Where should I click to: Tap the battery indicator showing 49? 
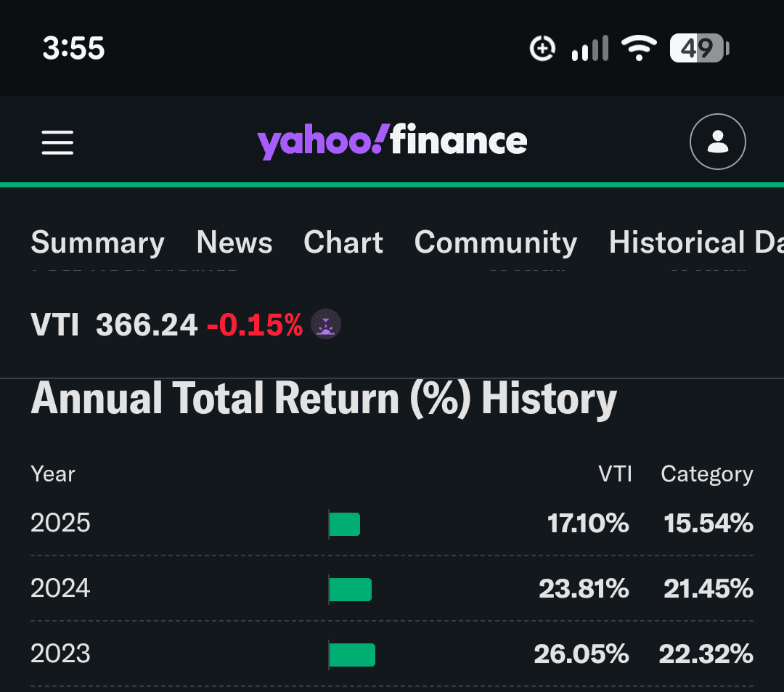click(700, 48)
